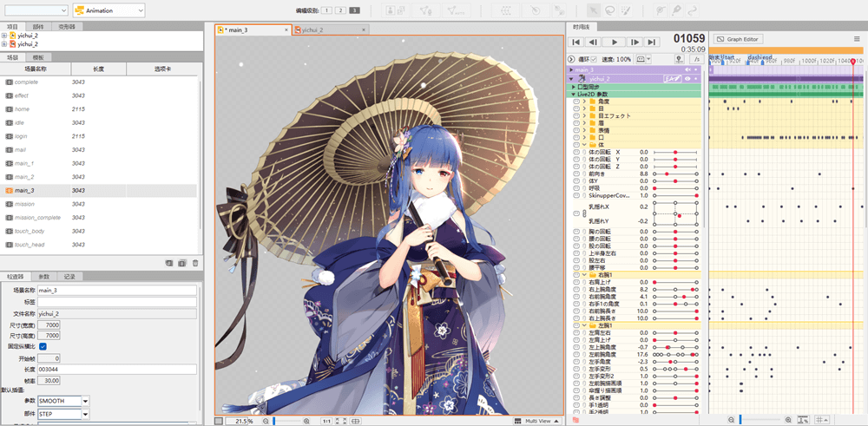
Task: Toggle the 固定纵横比 checkbox
Action: tap(43, 346)
